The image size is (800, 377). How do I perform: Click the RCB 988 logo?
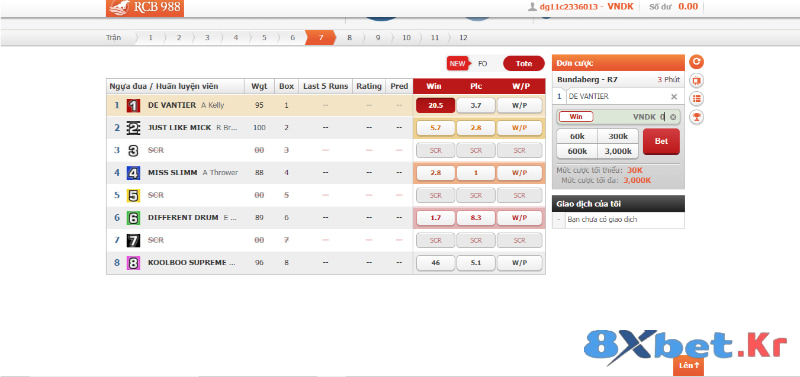pos(144,8)
